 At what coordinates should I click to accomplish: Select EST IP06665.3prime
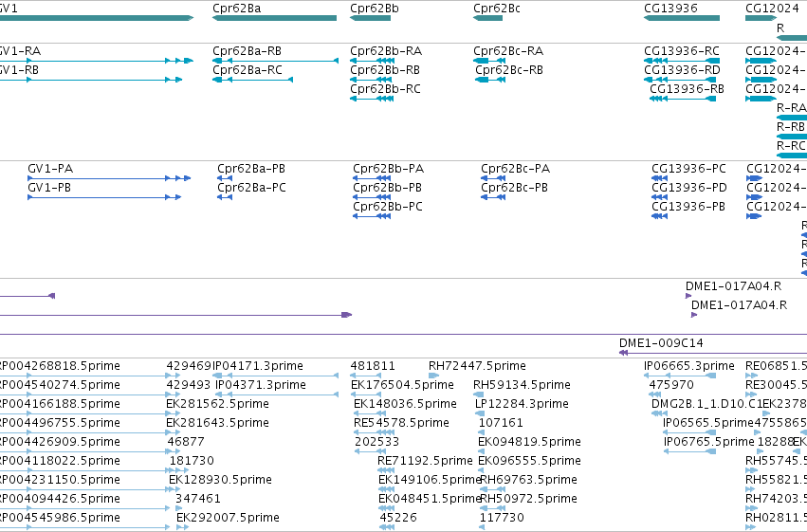689,366
